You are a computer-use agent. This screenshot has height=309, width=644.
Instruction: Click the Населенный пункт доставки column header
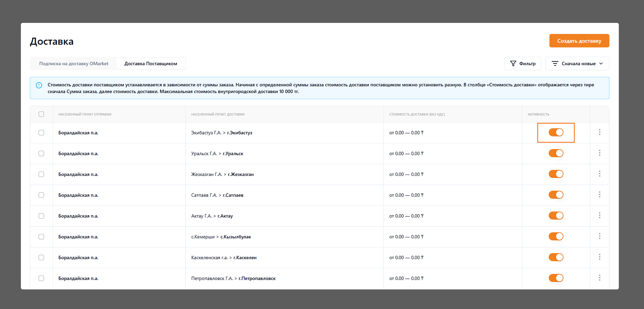pos(218,114)
